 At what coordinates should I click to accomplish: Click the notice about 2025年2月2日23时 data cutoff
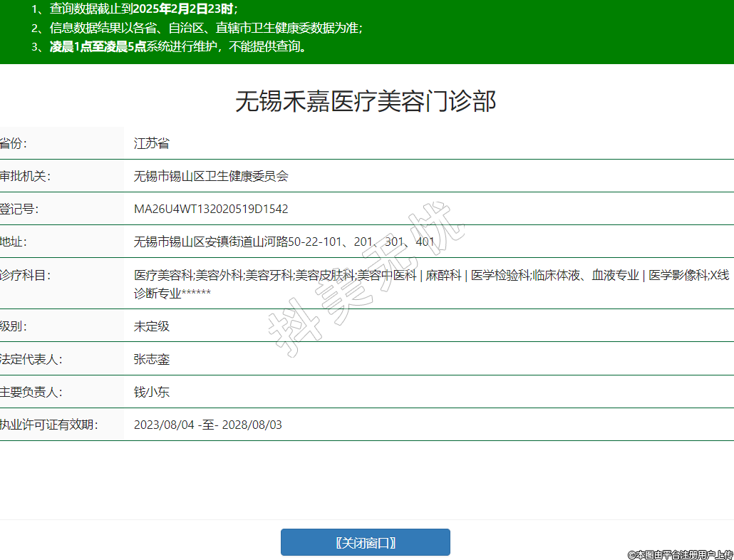click(x=135, y=9)
